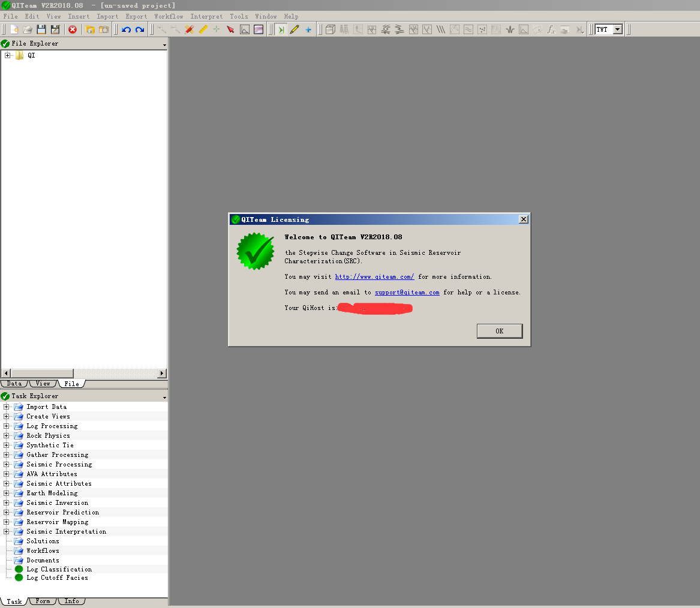Close the QITeam Licensing dialog
Screen dimensions: 700x608
click(x=524, y=219)
